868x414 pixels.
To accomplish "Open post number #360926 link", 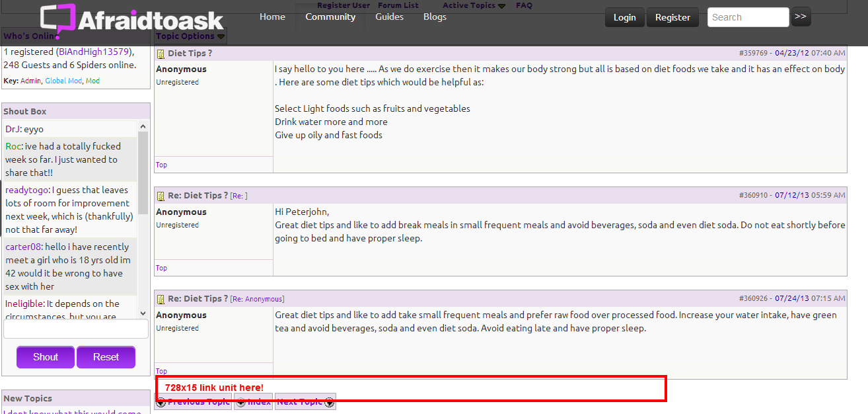I will [x=753, y=299].
